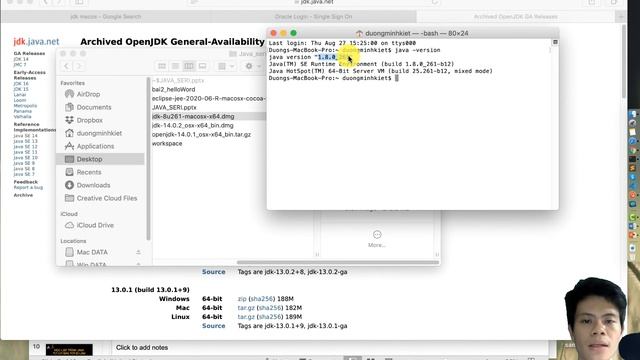Select PowerPoint slide 10 thumbnail

tap(69, 349)
